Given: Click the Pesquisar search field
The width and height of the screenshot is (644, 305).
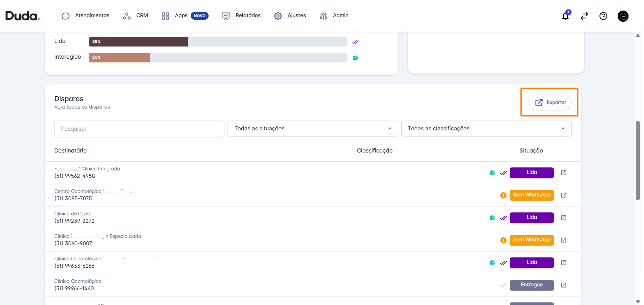Looking at the screenshot, I should click(x=139, y=129).
